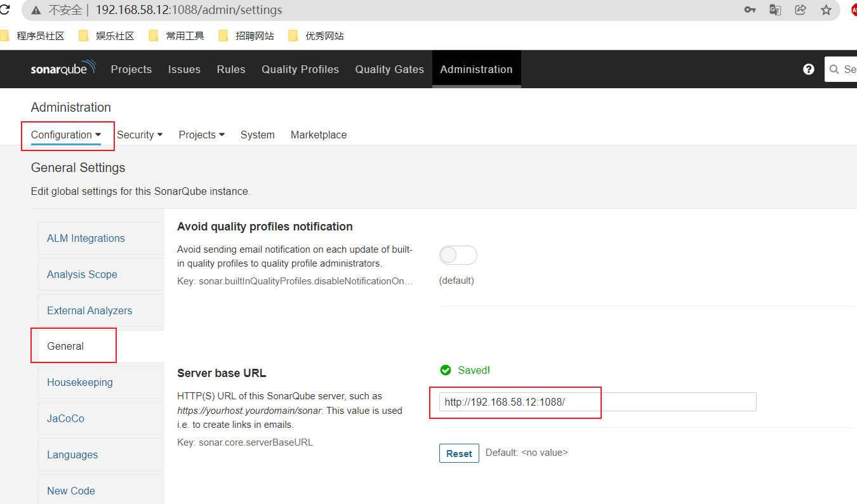Open the saved passwords key icon
This screenshot has width=857, height=504.
[750, 10]
